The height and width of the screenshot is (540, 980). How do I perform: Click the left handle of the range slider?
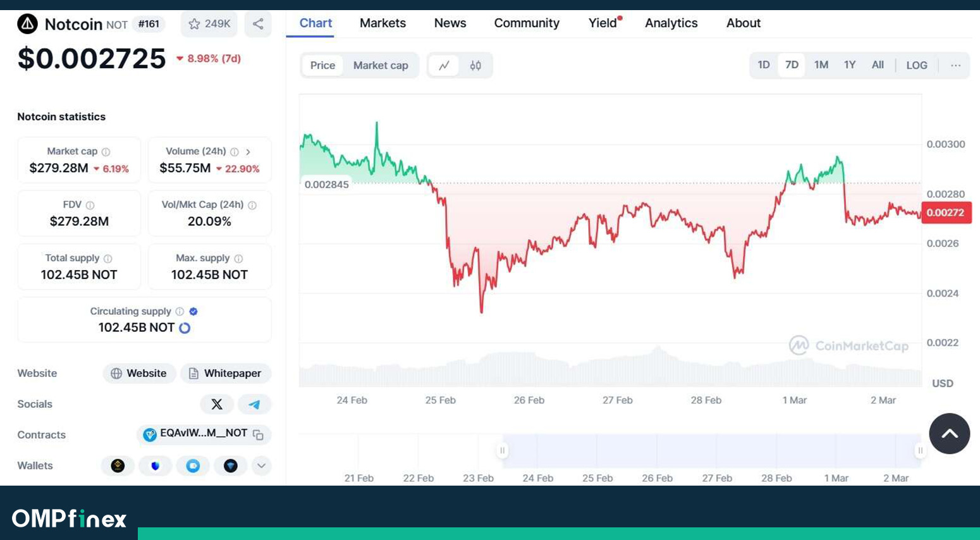coord(502,450)
